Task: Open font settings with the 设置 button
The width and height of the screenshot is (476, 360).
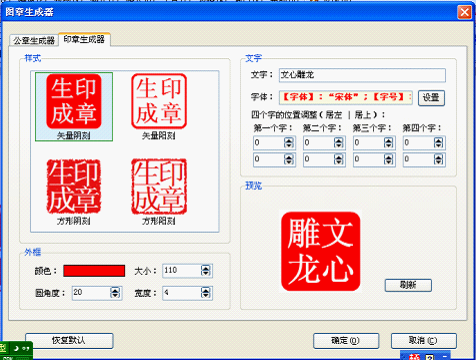Action: pyautogui.click(x=431, y=98)
